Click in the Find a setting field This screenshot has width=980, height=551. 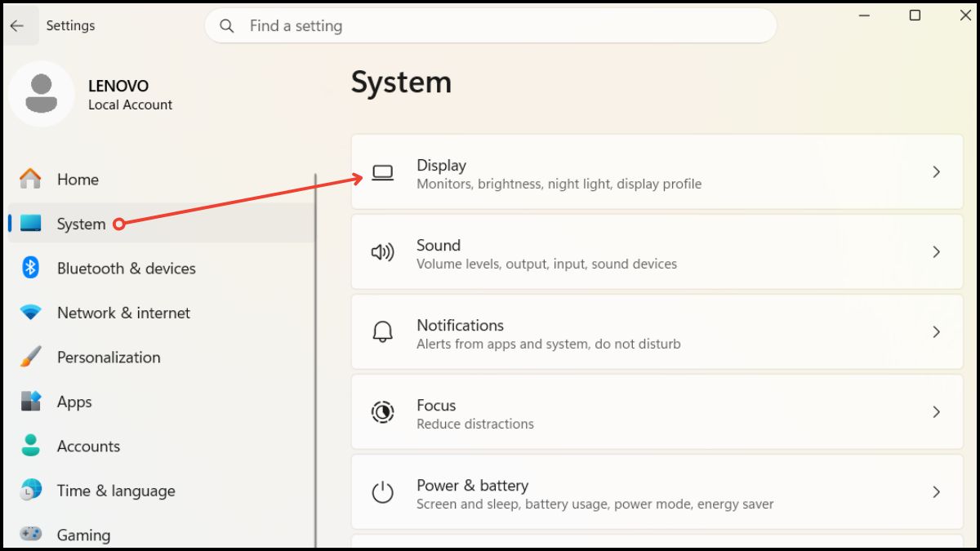tap(490, 26)
